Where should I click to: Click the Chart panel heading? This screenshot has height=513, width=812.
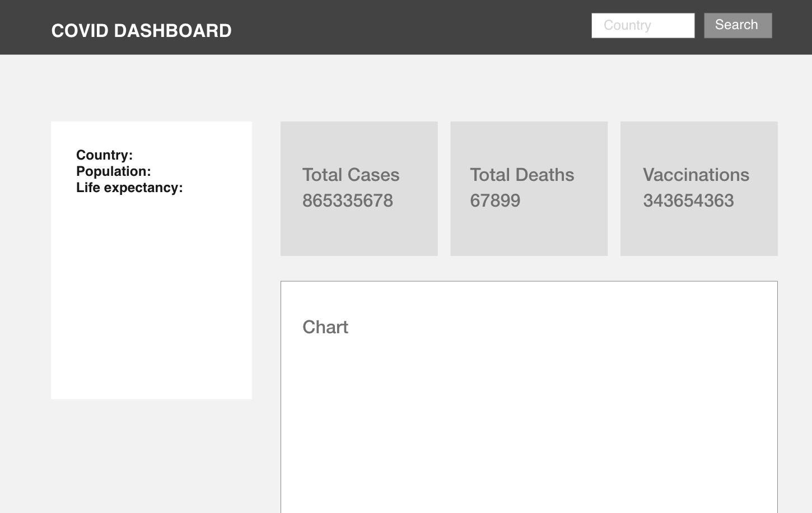coord(325,327)
